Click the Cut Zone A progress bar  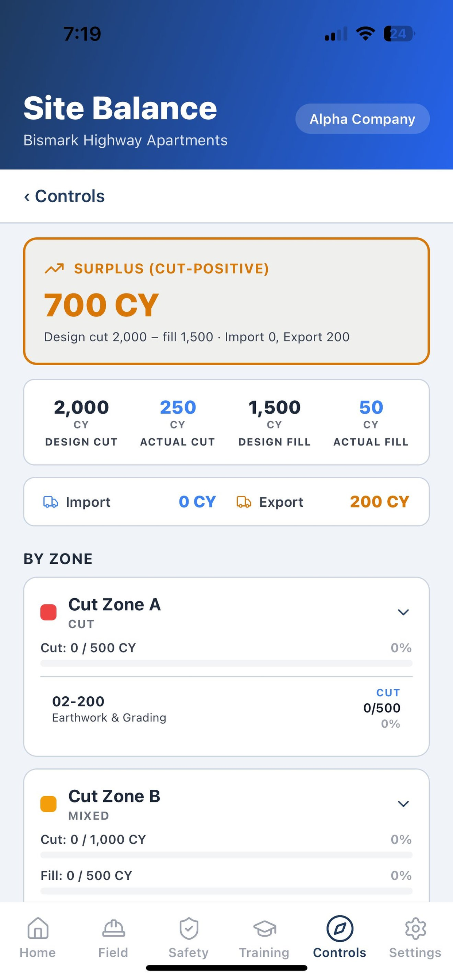tap(226, 663)
